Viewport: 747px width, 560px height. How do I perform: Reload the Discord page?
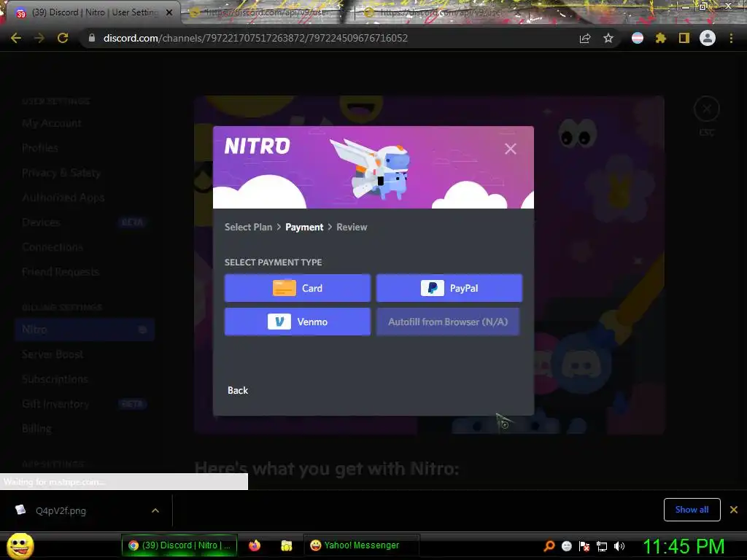(63, 38)
